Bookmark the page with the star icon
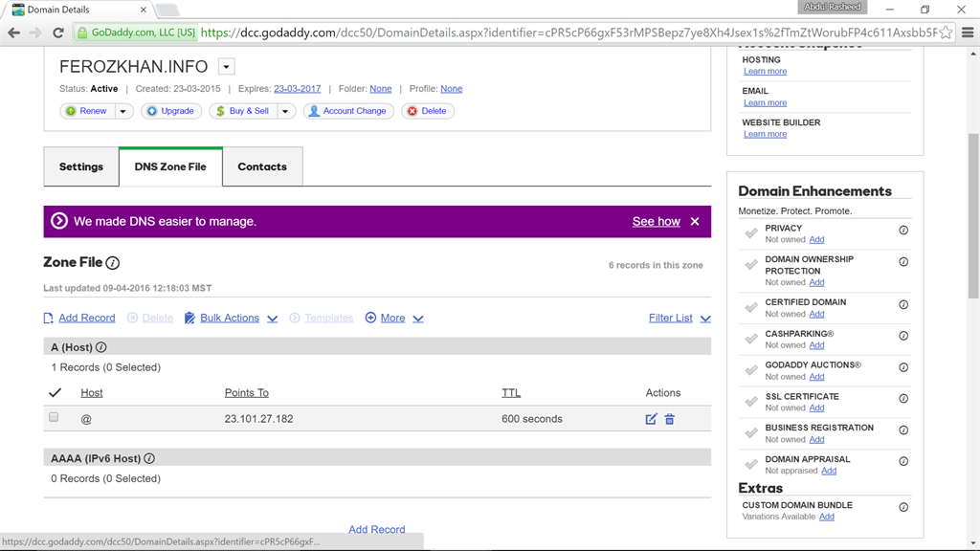980x551 pixels. (x=947, y=33)
